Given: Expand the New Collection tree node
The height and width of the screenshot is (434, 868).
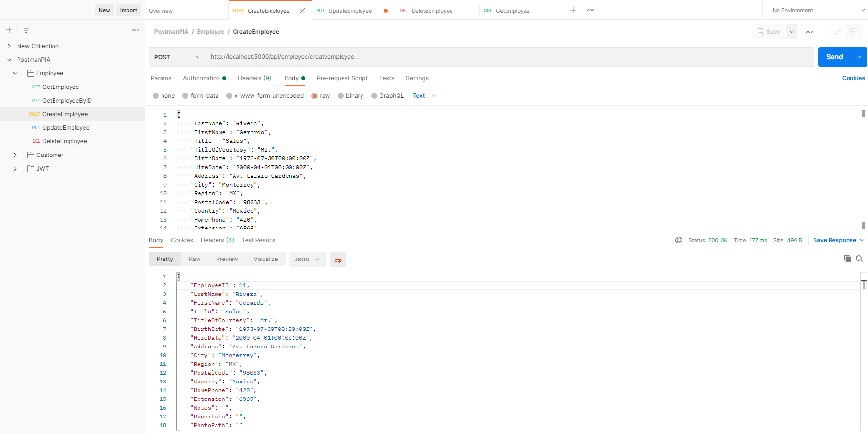Looking at the screenshot, I should 9,46.
